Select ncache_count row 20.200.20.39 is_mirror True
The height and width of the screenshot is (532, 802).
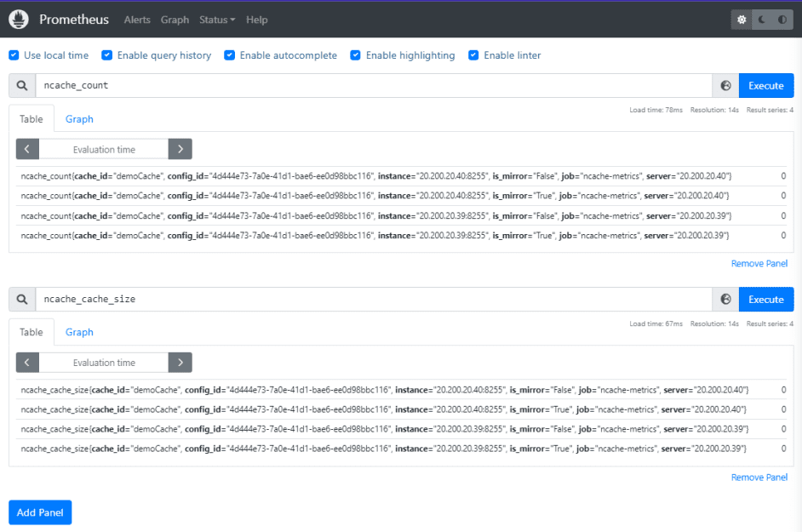[x=402, y=235]
